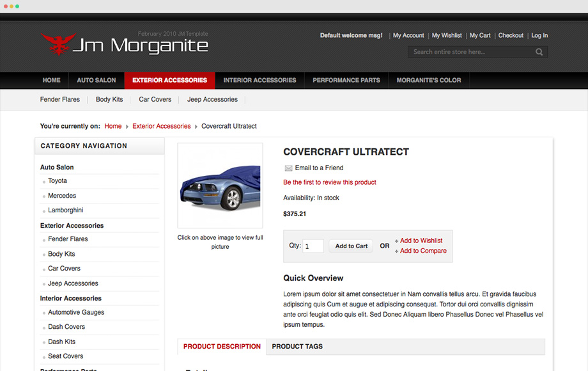Viewport: 588px width, 371px height.
Task: Select Car Covers in the sidebar list
Action: point(64,269)
